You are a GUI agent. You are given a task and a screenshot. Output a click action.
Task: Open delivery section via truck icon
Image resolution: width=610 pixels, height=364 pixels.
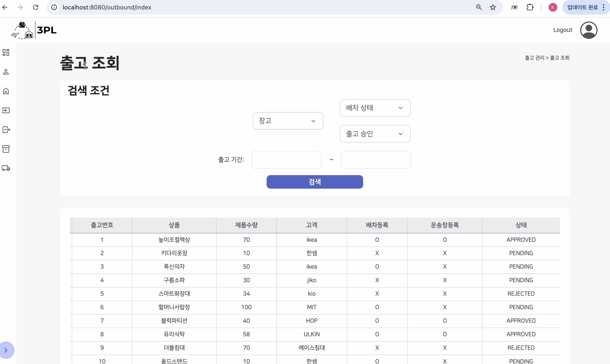click(6, 168)
